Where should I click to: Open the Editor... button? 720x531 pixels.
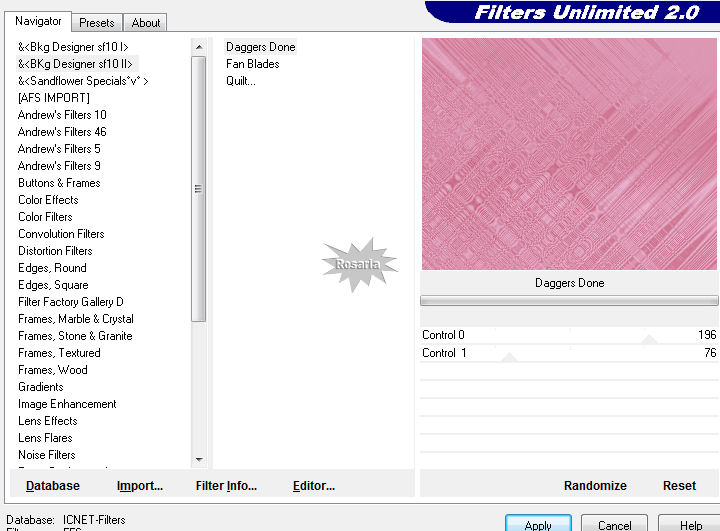coord(314,486)
